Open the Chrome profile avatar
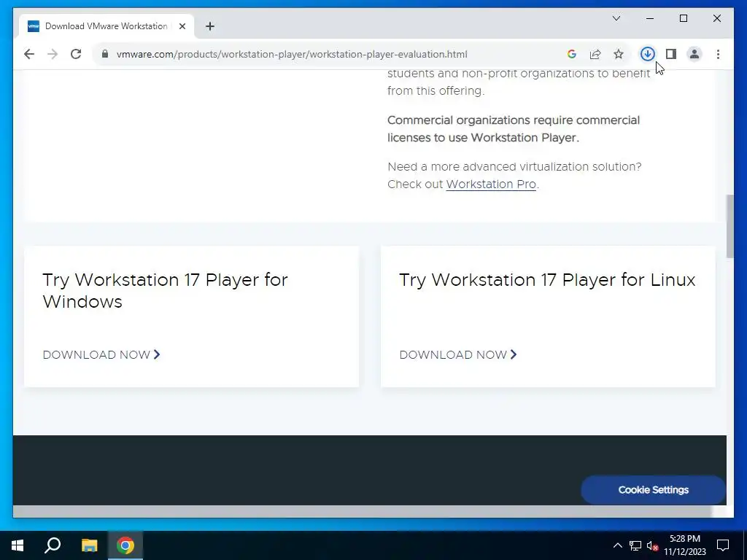The image size is (747, 560). (694, 54)
